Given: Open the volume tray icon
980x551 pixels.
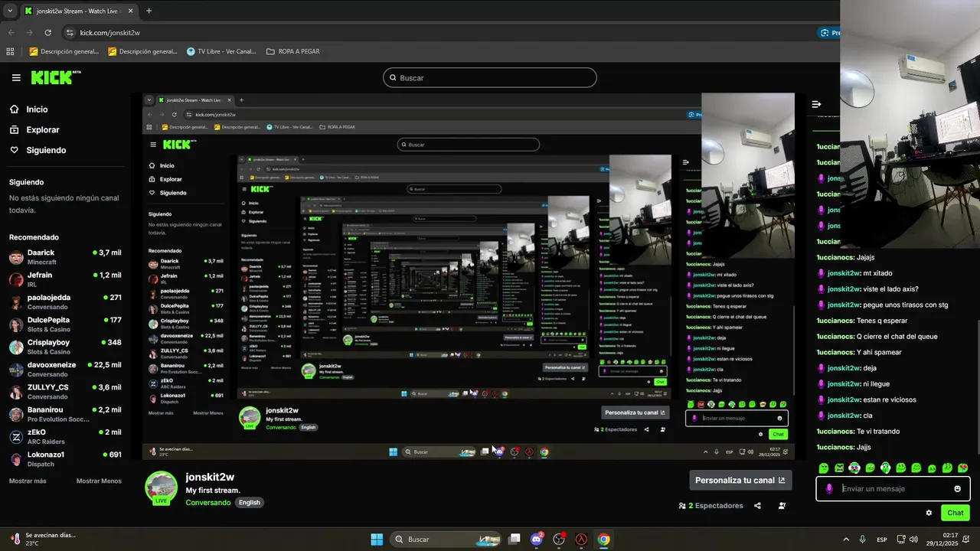Looking at the screenshot, I should tap(914, 540).
